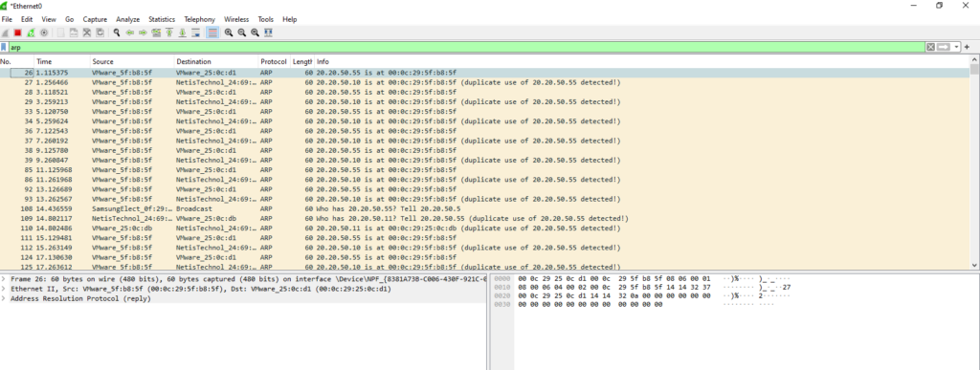The width and height of the screenshot is (980, 370).
Task: Sort packets by the Info column header
Action: coord(642,62)
